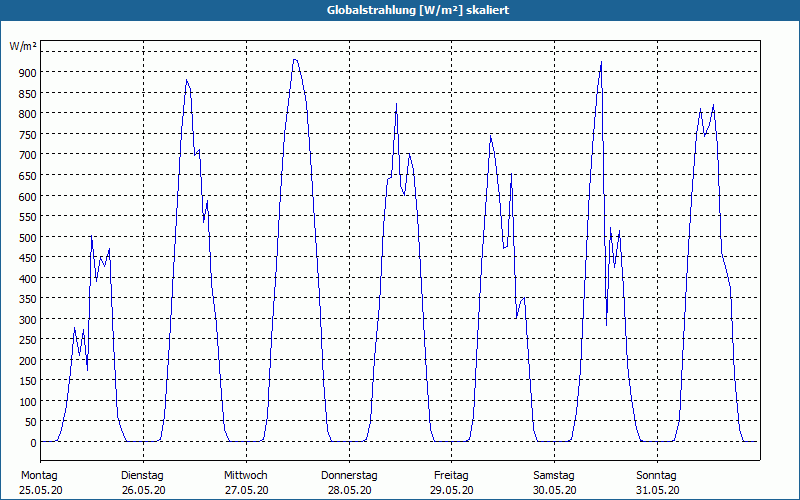Select the 50 axis value

tap(30, 423)
